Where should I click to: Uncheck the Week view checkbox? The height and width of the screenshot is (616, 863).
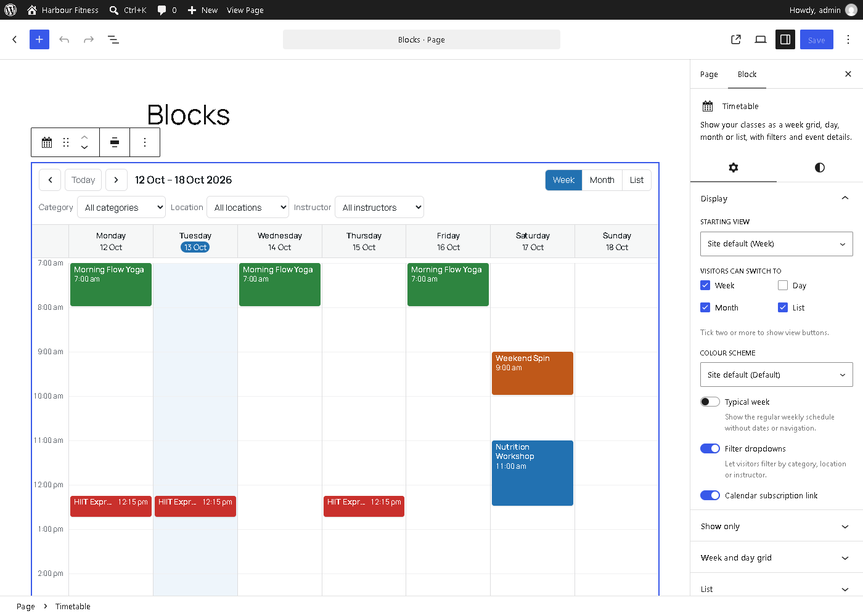click(x=705, y=285)
